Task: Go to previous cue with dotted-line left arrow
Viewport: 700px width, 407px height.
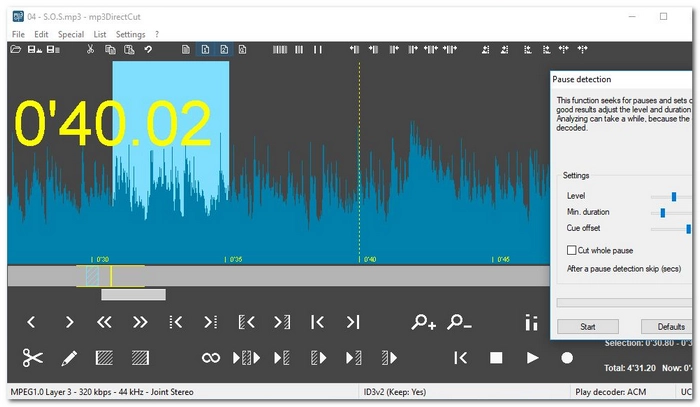Action: pyautogui.click(x=175, y=322)
